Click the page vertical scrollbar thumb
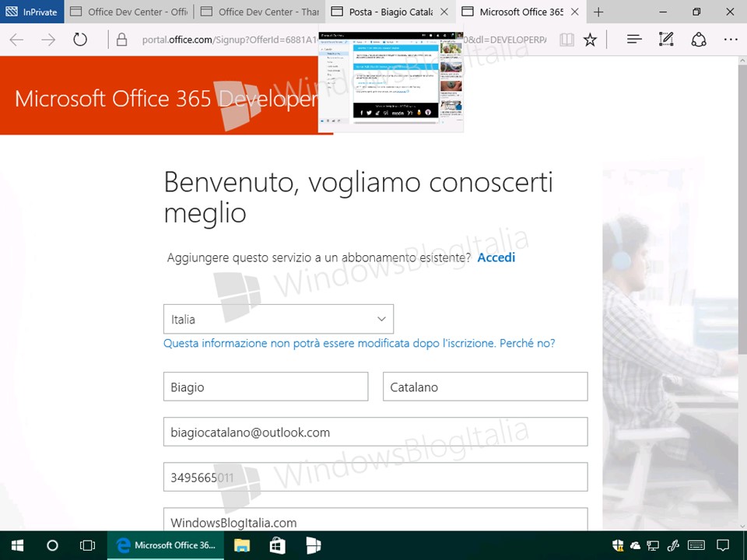Viewport: 747px width, 560px height. coord(742,209)
